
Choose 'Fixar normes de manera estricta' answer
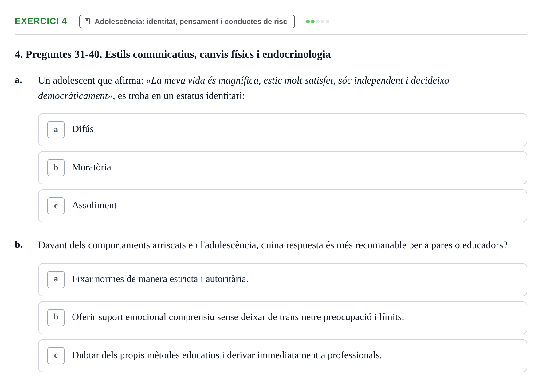pyautogui.click(x=282, y=280)
